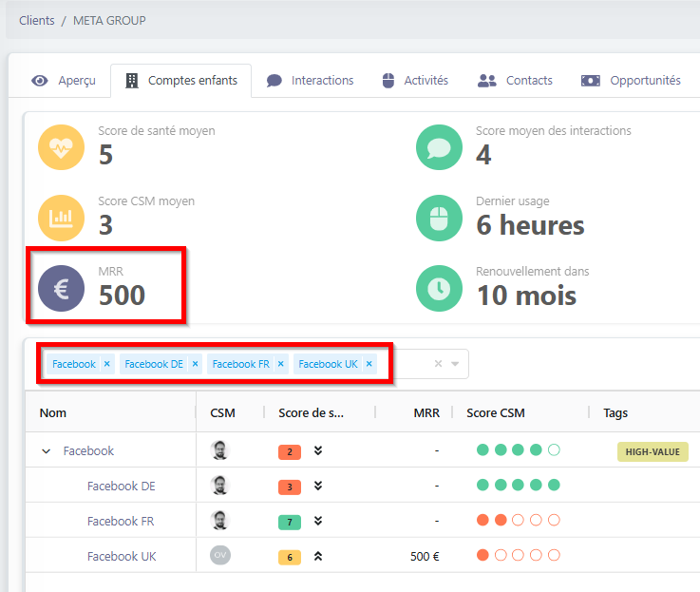
Task: Remove the Facebook FR filter chip
Action: tap(281, 364)
